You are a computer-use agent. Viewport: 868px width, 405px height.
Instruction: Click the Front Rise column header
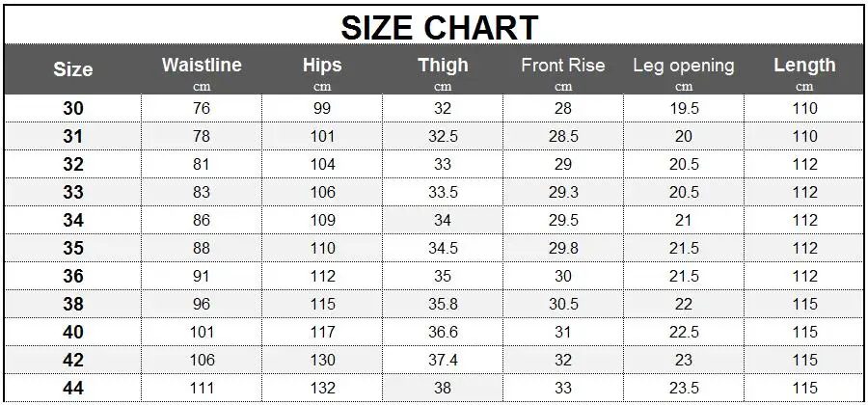(x=563, y=65)
